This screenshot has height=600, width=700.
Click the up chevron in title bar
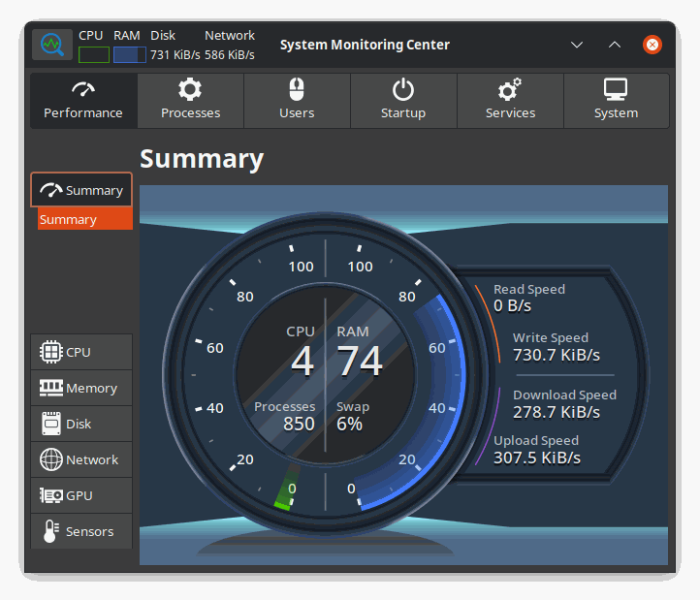(615, 45)
